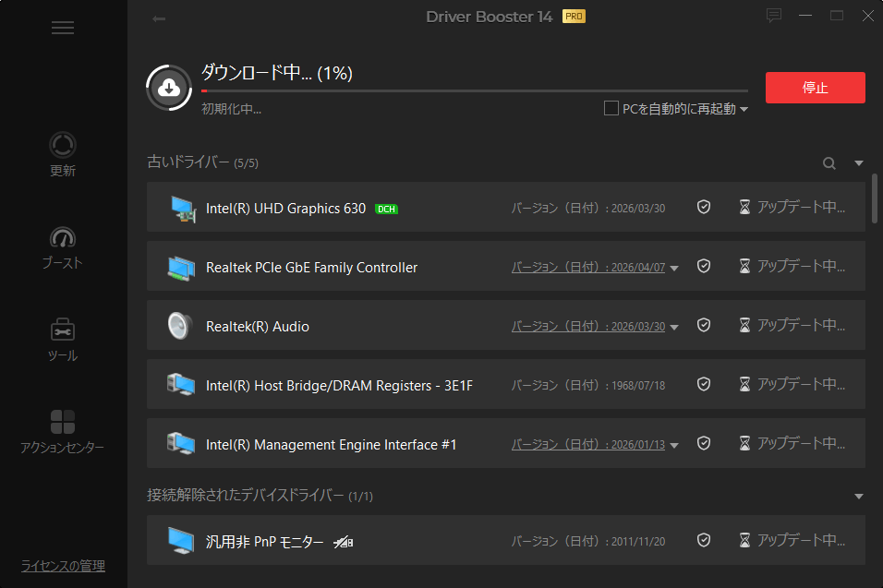This screenshot has width=883, height=588.
Task: Open the ツール sidebar tab
Action: click(x=63, y=340)
